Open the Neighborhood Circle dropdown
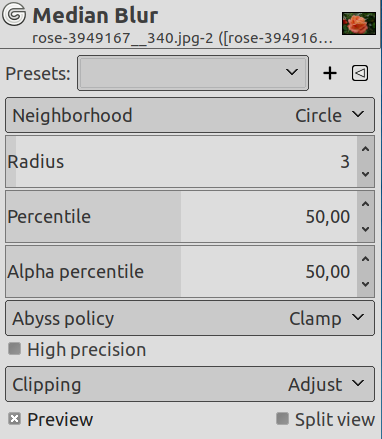The width and height of the screenshot is (382, 439). tap(190, 115)
